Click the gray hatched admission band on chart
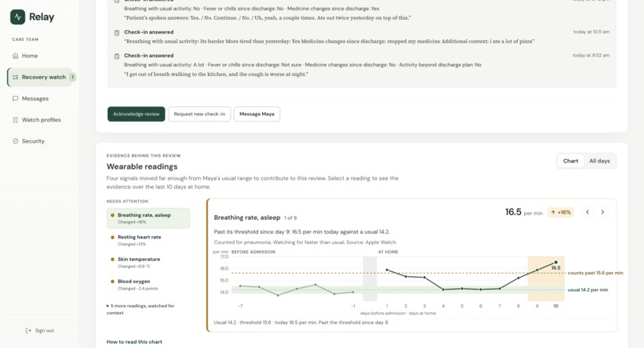644x348 pixels. coord(370,278)
